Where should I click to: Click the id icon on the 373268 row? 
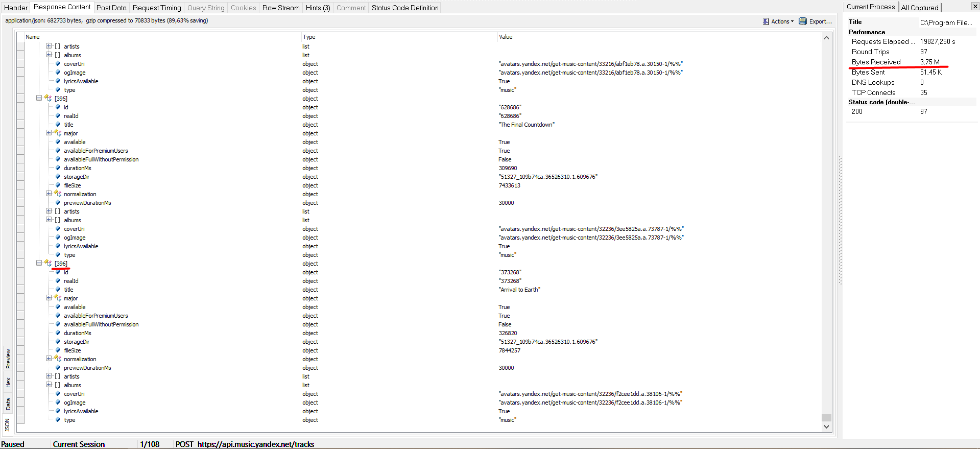pyautogui.click(x=58, y=272)
